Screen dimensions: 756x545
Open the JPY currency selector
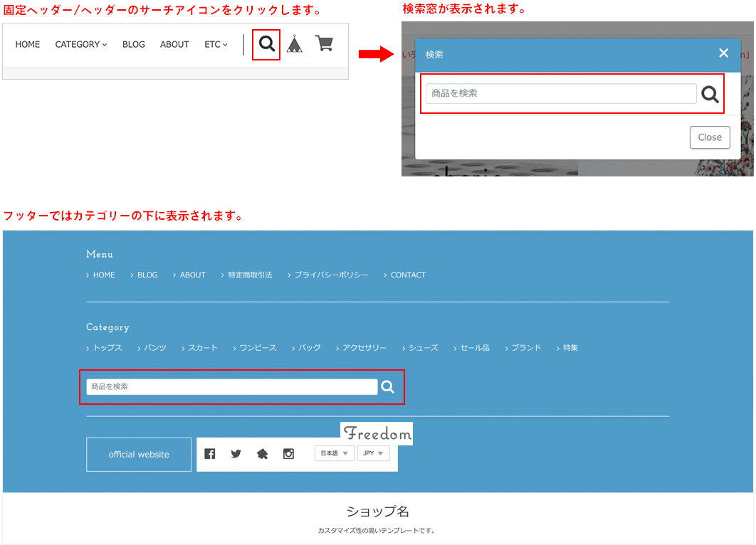(373, 453)
